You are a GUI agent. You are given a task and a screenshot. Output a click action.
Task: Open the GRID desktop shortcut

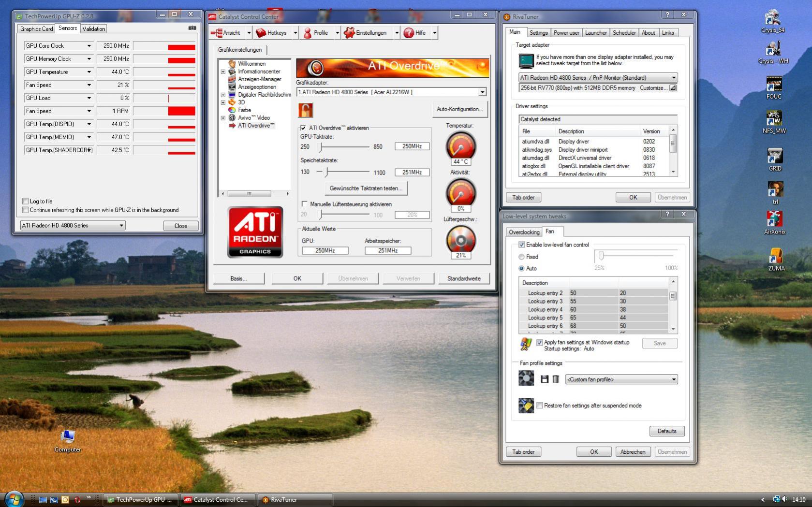775,160
